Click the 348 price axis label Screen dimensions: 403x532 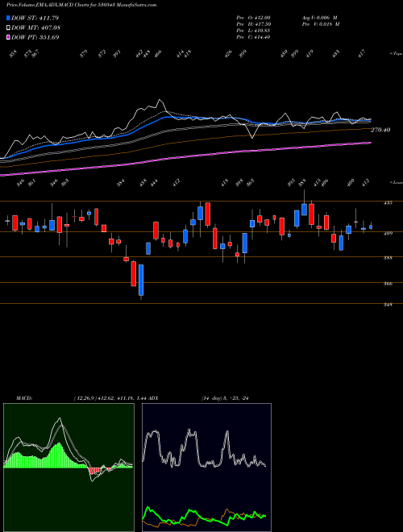(x=388, y=305)
